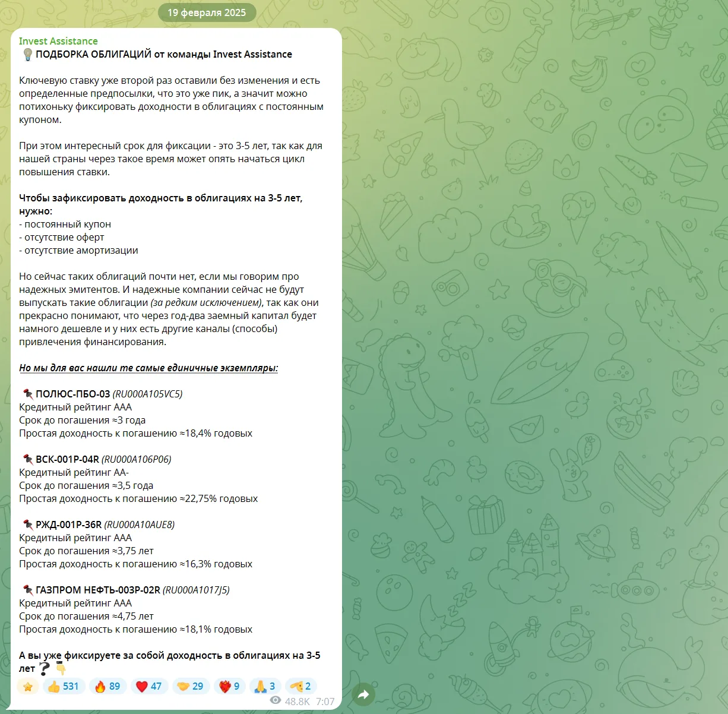Click the '≈16,3% годовых' yield line
This screenshot has width=728, height=714.
coord(136,564)
